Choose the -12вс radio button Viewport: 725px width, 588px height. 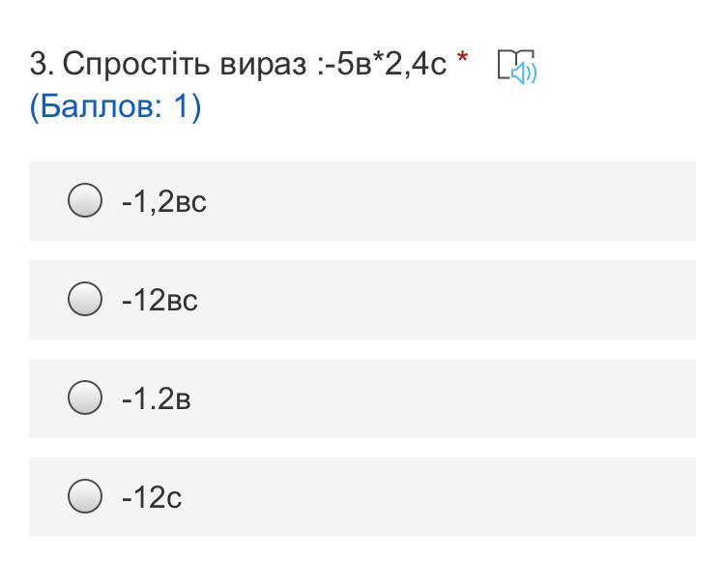tap(85, 300)
